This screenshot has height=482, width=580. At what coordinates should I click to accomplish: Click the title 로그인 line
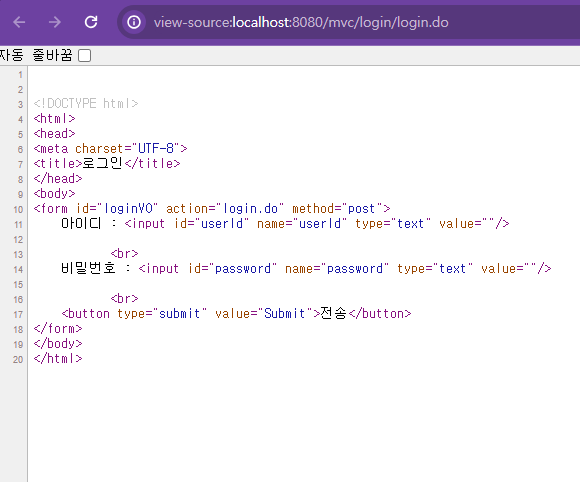[107, 164]
